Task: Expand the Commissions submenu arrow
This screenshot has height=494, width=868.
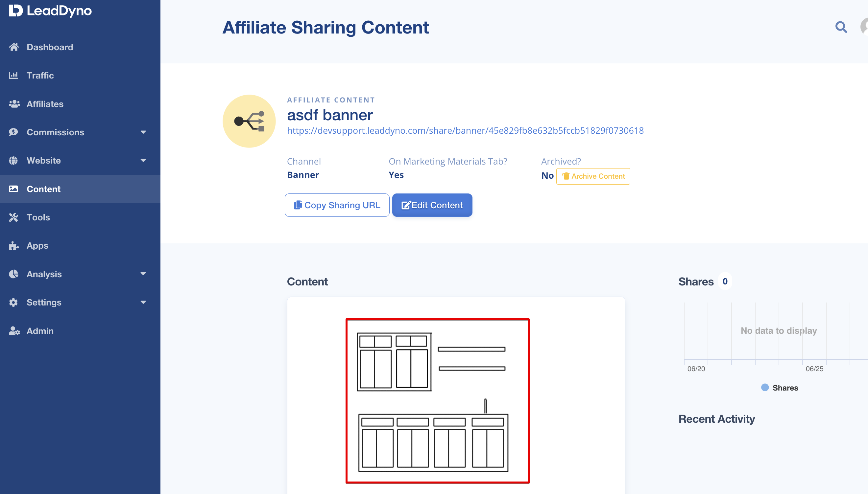Action: tap(143, 132)
